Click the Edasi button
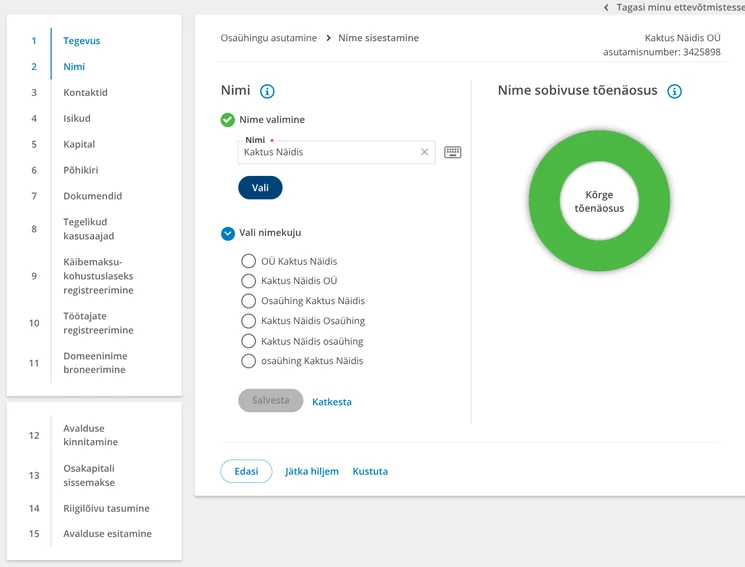Viewport: 745px width, 567px height. [x=246, y=471]
